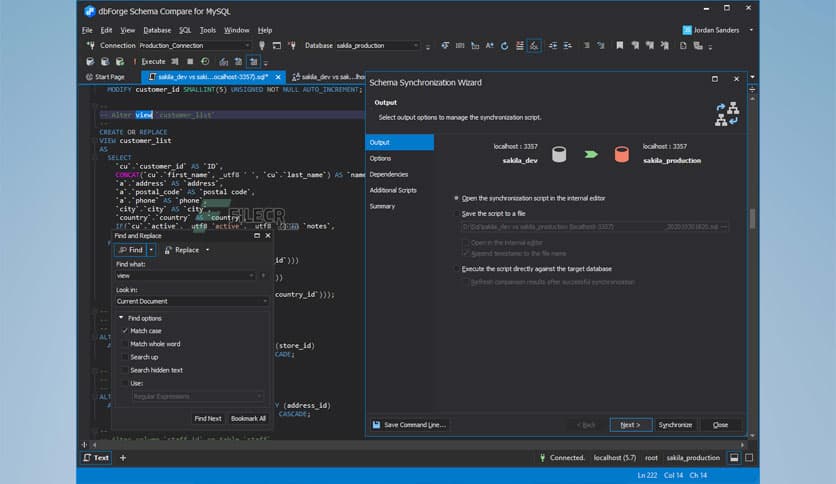
Task: Click the stop execution square icon
Action: click(190, 61)
